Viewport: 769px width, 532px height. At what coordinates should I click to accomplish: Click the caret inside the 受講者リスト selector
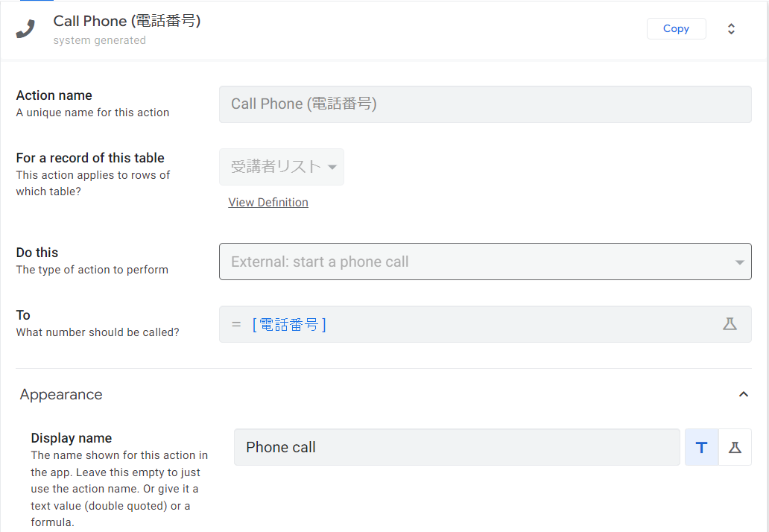(332, 166)
